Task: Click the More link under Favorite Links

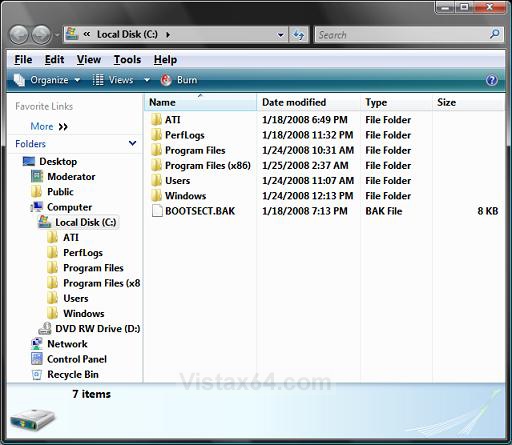Action: point(49,127)
